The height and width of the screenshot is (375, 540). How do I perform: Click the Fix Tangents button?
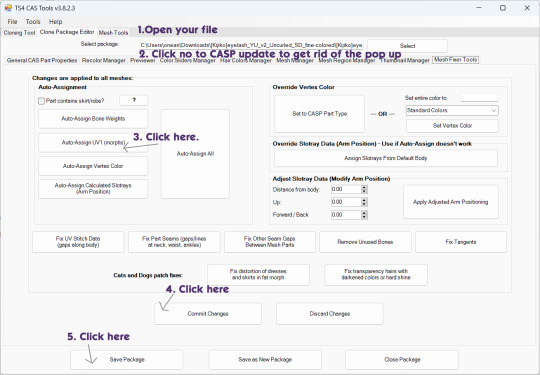tap(461, 242)
